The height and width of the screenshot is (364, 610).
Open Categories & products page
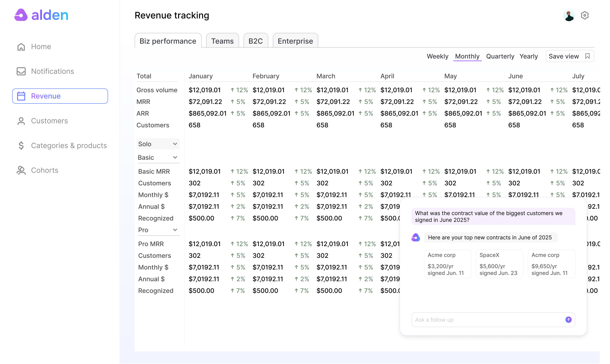click(x=69, y=146)
